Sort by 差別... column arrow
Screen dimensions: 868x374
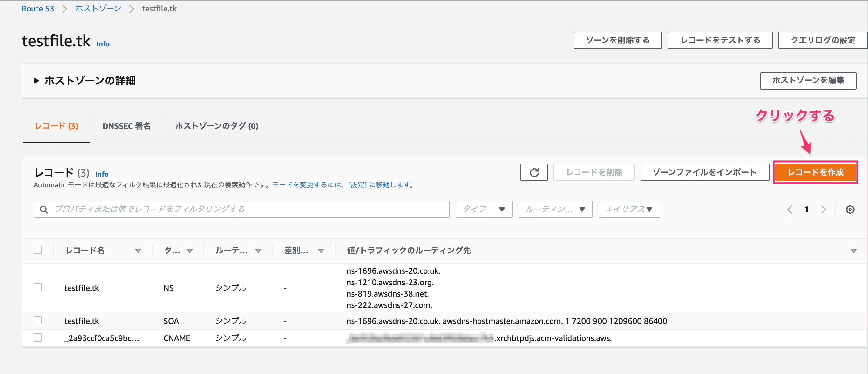(321, 250)
